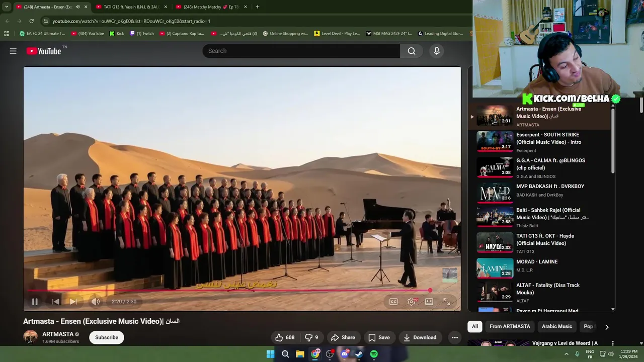This screenshot has width=644, height=362.
Task: Switch to theater mode view
Action: pyautogui.click(x=429, y=302)
